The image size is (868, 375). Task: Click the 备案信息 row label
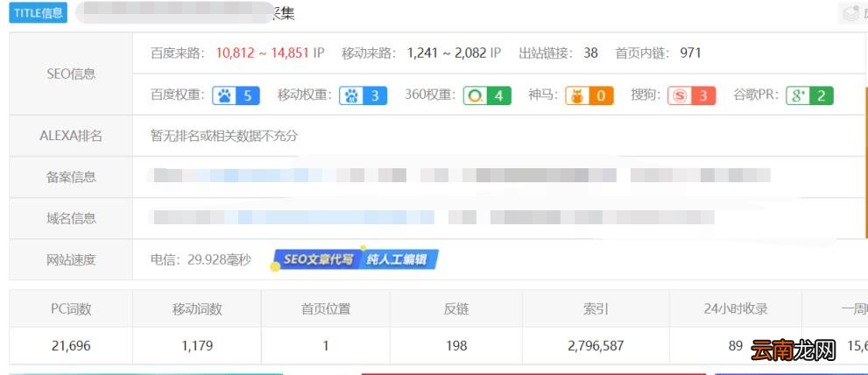(71, 177)
